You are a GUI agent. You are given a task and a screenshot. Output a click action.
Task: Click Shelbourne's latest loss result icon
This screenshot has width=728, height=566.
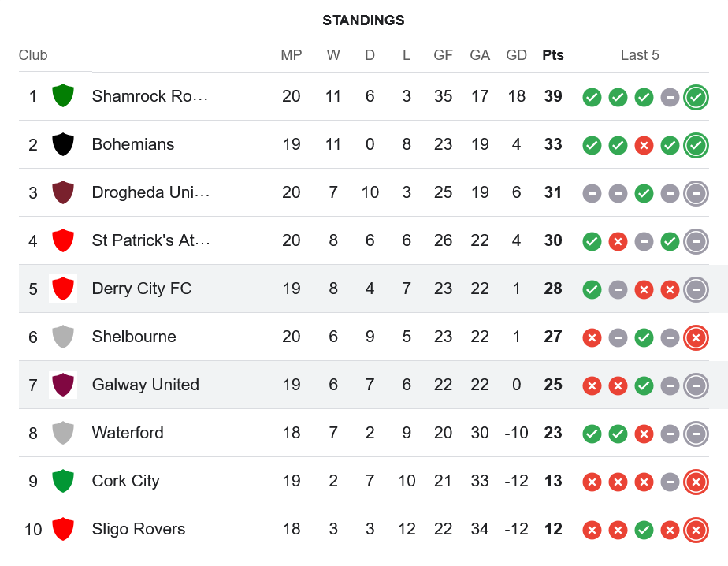point(695,337)
